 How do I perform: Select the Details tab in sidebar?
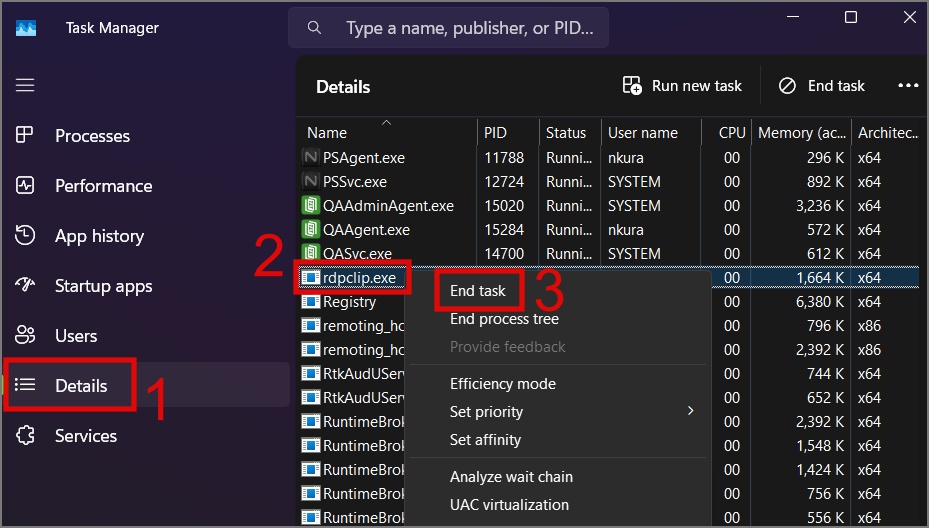80,386
